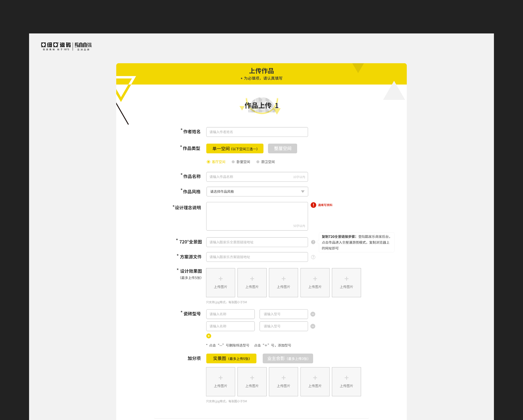This screenshot has height=420, width=523.
Task: Select the 卧室空间 radio option
Action: [233, 162]
